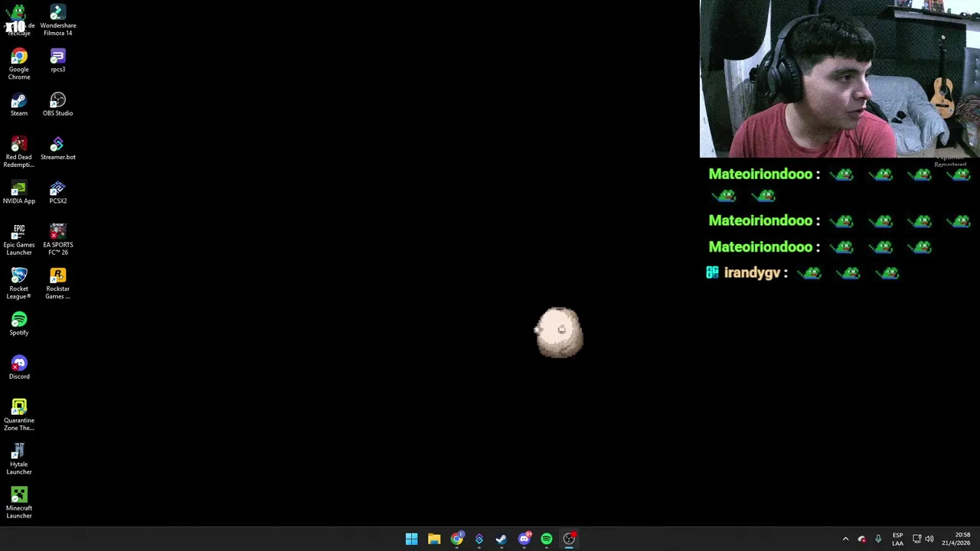The image size is (980, 551).
Task: Open the Epic Games Launcher shortcut
Action: pos(18,240)
